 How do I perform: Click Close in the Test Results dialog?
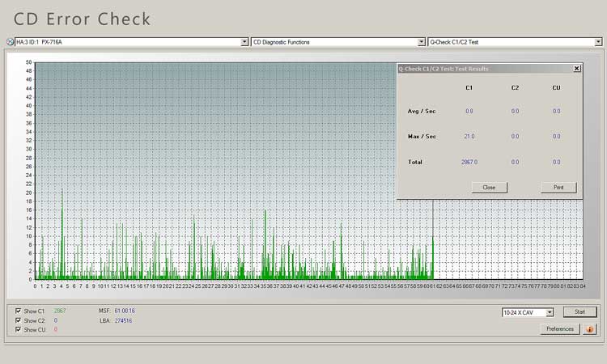pyautogui.click(x=489, y=187)
